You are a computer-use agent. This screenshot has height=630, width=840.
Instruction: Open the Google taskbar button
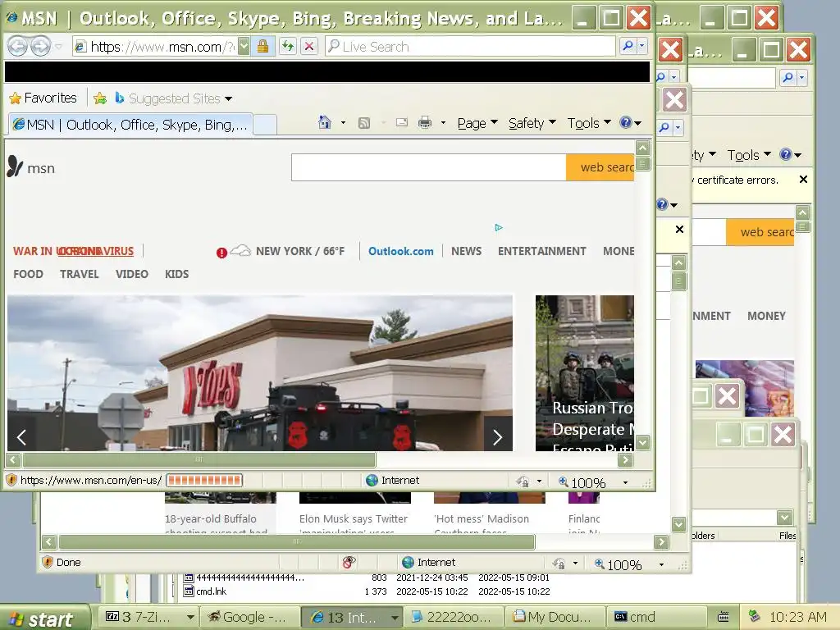click(x=249, y=617)
